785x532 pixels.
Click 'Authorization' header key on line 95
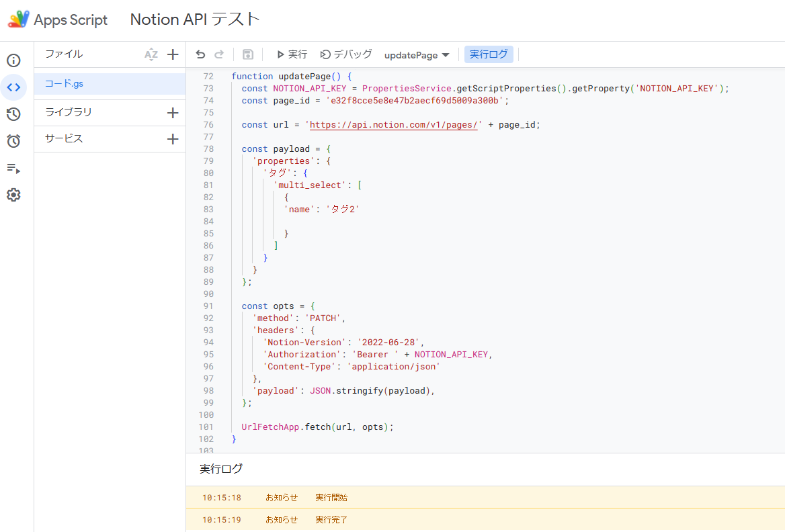click(x=302, y=355)
